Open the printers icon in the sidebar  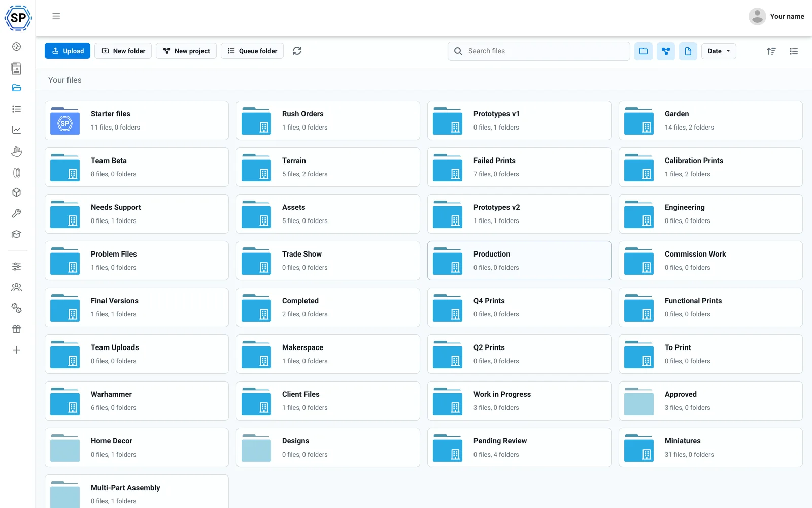[16, 68]
